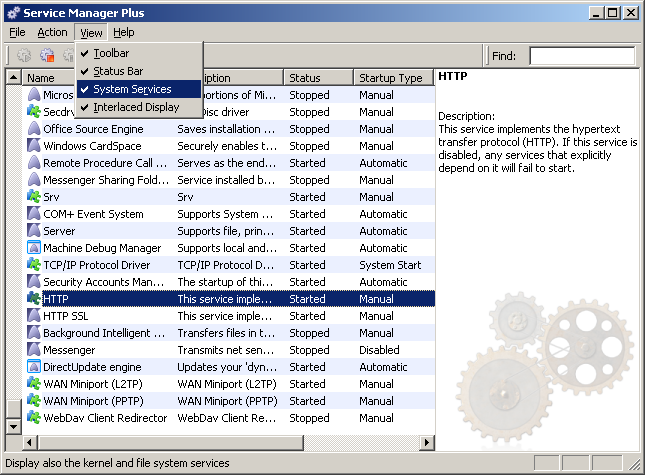Screen dimensions: 645x475
Task: Click the HTTP SSL service icon
Action: point(34,316)
